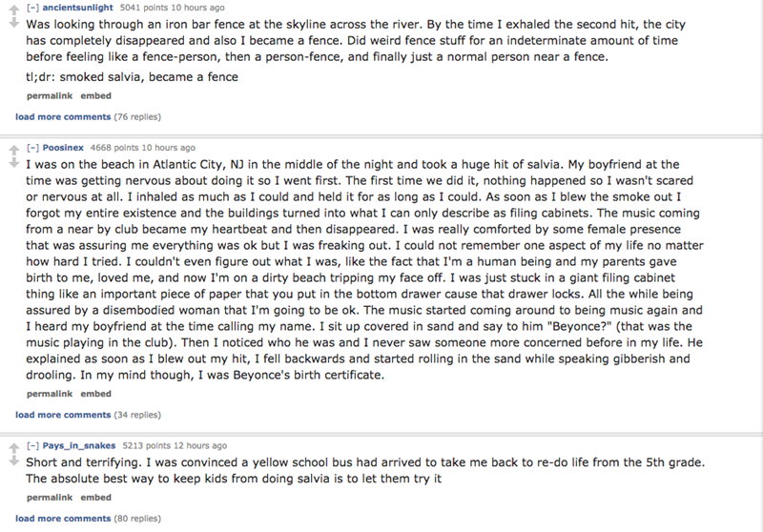Click embed under Poosinex's comment

pos(95,392)
